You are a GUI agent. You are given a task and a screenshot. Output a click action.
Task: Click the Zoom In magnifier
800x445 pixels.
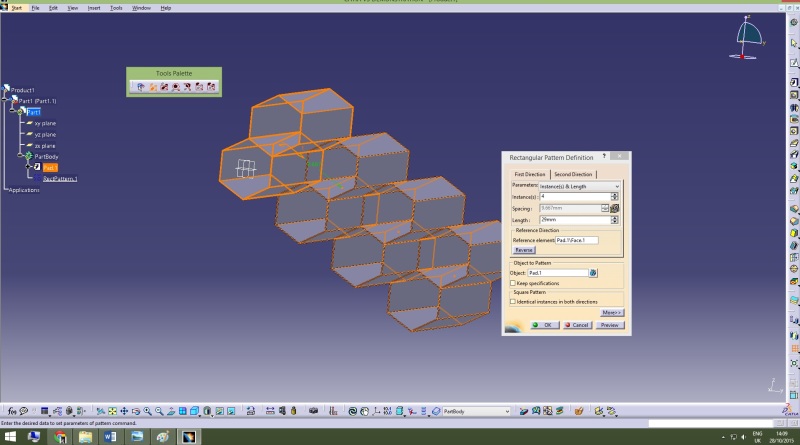147,411
